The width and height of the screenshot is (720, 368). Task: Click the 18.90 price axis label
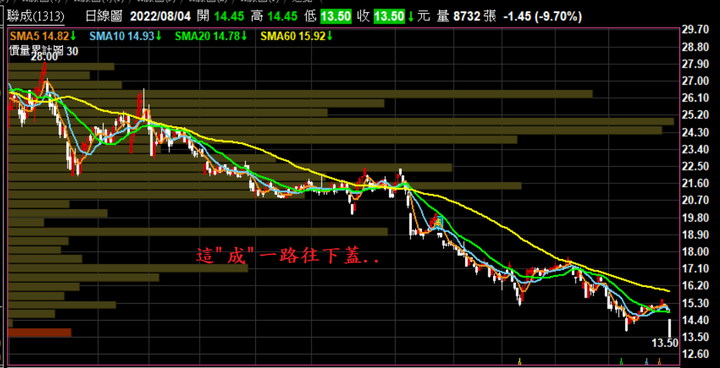tap(696, 235)
